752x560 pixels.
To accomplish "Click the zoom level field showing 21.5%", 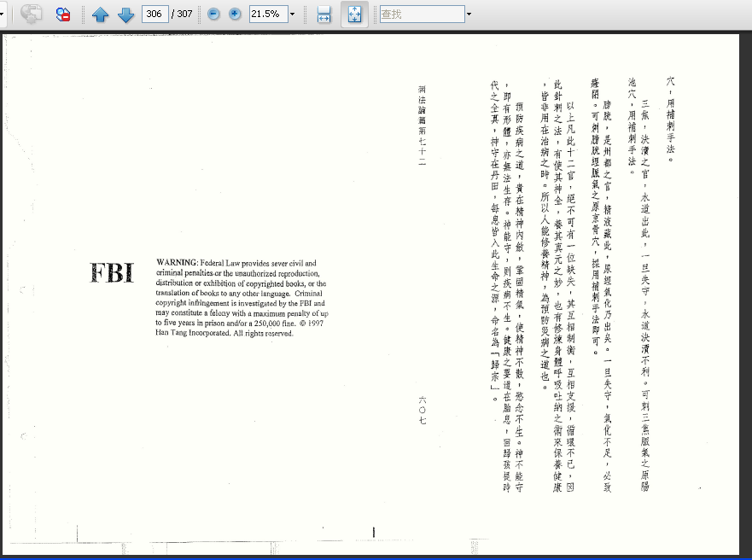I will click(267, 15).
